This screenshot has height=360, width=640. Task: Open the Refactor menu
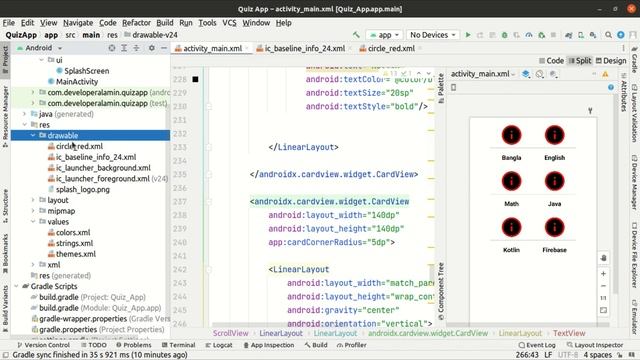[x=136, y=23]
